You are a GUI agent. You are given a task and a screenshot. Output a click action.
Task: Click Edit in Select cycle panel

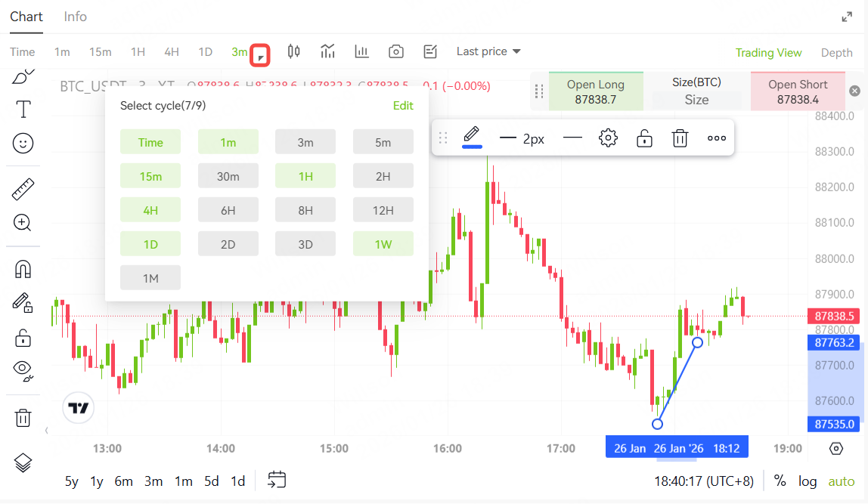tap(403, 106)
